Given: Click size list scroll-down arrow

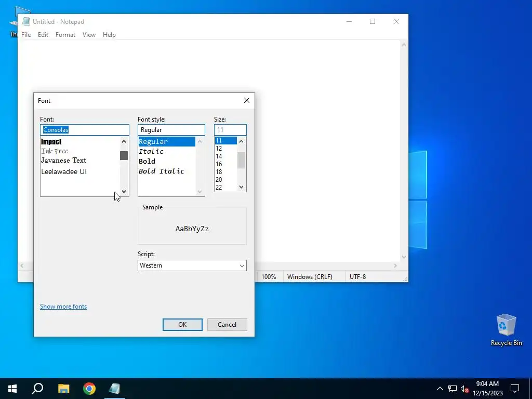Looking at the screenshot, I should coord(241,187).
